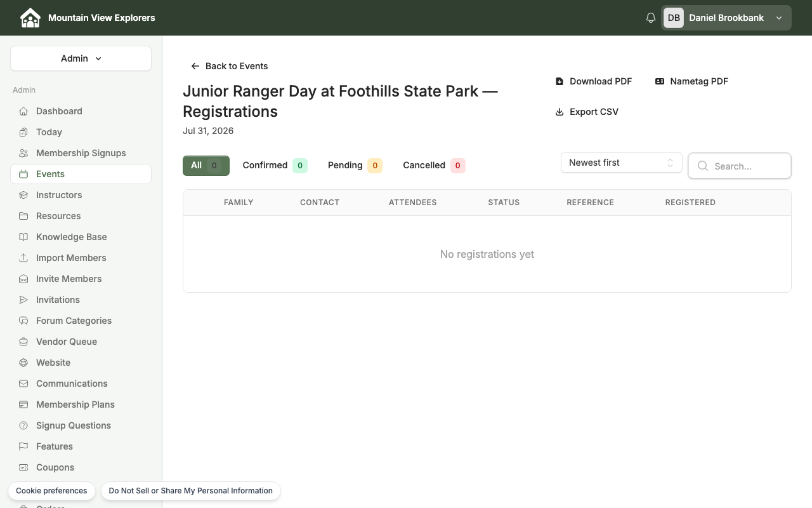This screenshot has width=812, height=508.
Task: Select the All registrations tab
Action: coord(206,166)
